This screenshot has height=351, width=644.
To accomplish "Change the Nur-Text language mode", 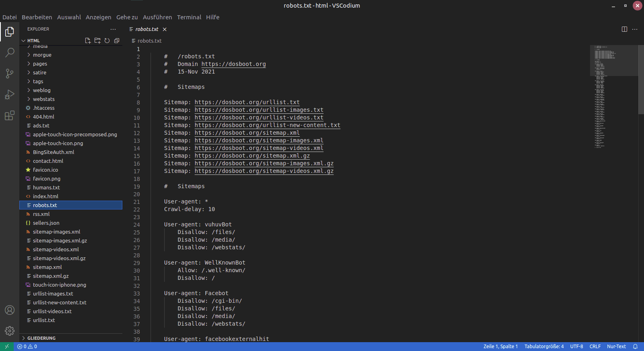I will [617, 346].
